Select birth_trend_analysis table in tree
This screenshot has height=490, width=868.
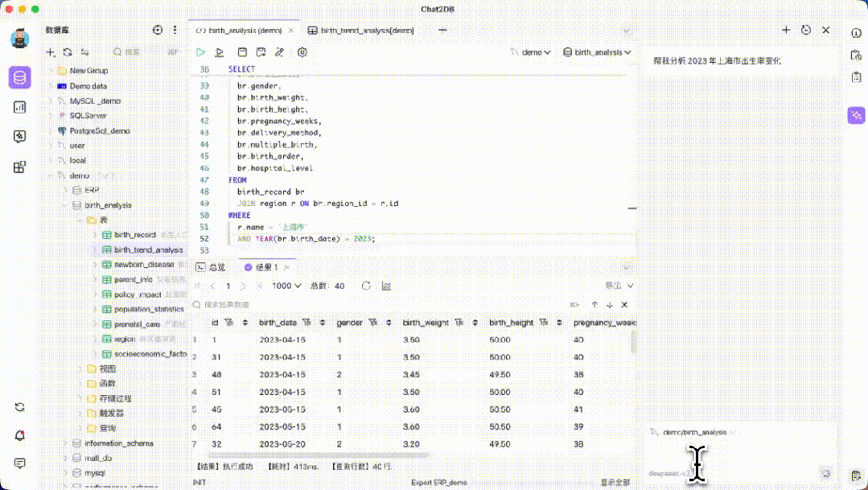point(148,249)
